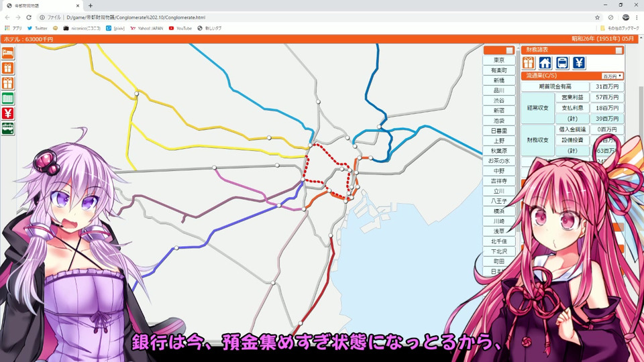Select the small gift box shop icon
The image size is (644, 362).
8,68
